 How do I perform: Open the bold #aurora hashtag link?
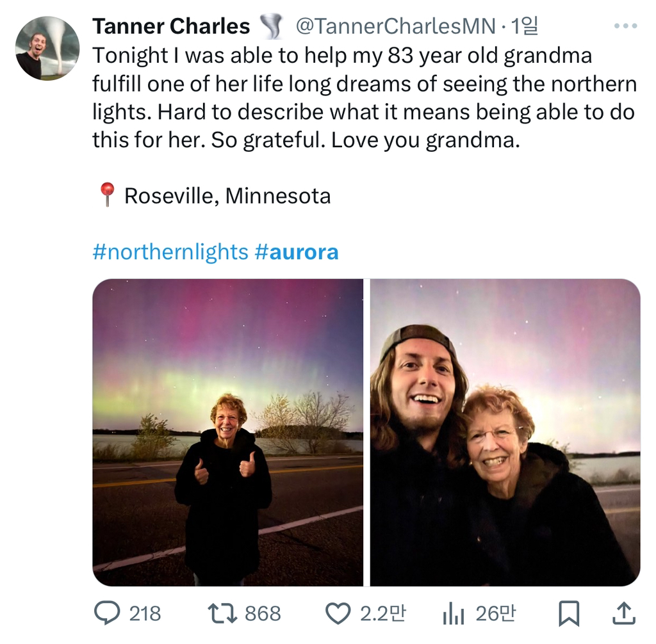point(296,252)
